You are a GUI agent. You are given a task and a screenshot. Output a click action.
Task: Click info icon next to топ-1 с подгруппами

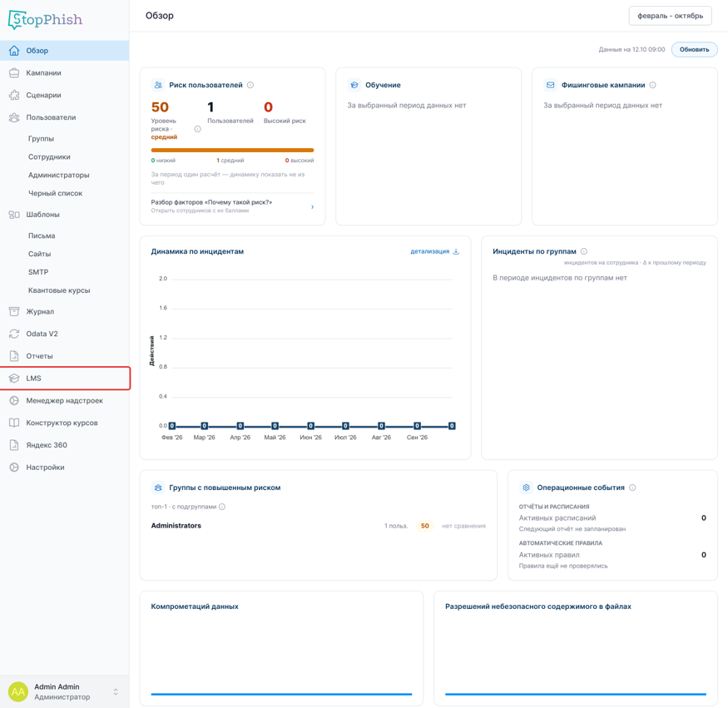pos(222,507)
